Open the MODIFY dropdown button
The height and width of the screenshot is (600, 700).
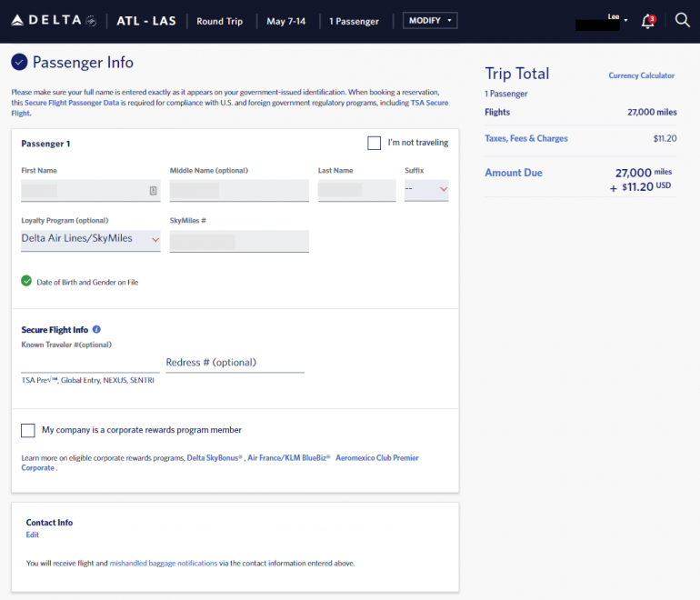pos(430,21)
